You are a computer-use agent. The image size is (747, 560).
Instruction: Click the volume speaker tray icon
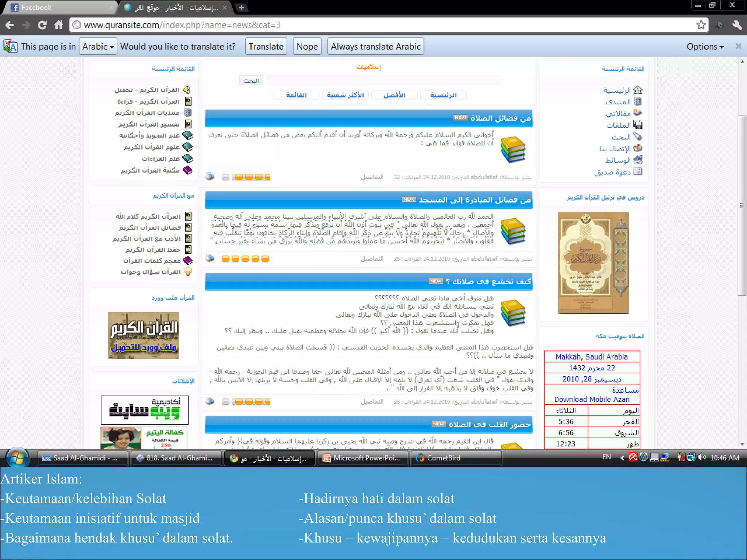[x=702, y=457]
